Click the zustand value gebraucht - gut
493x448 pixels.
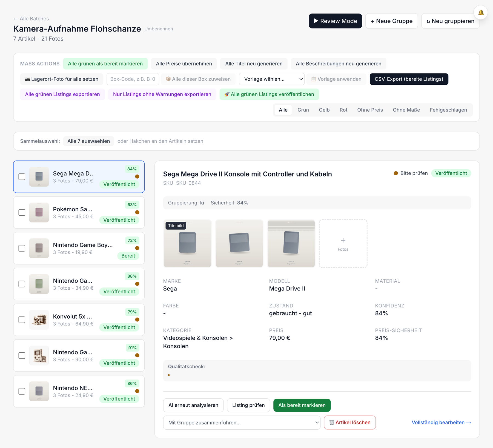pos(291,313)
